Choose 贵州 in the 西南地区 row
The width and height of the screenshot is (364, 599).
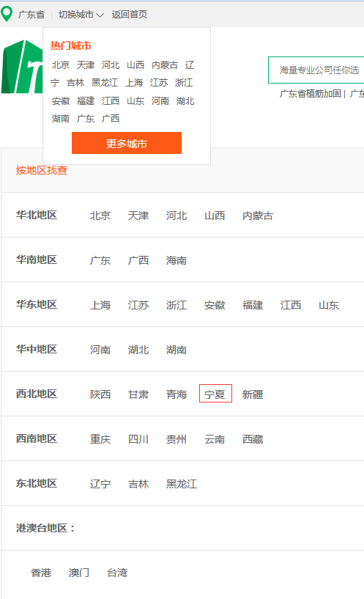pyautogui.click(x=177, y=439)
